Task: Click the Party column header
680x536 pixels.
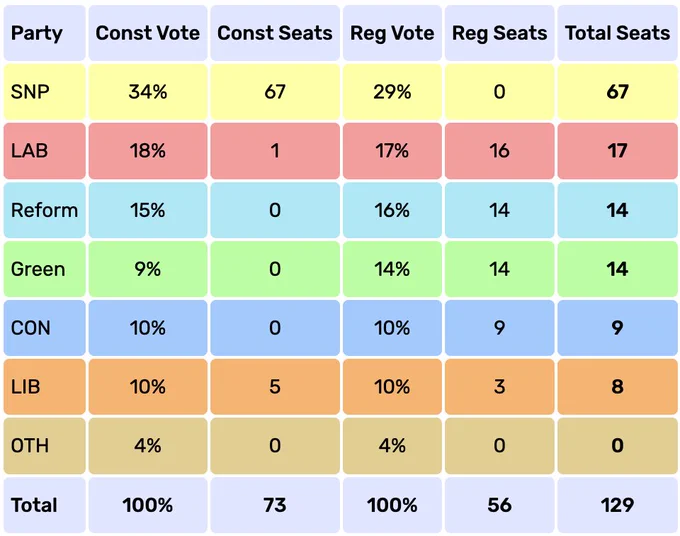Action: (x=44, y=33)
